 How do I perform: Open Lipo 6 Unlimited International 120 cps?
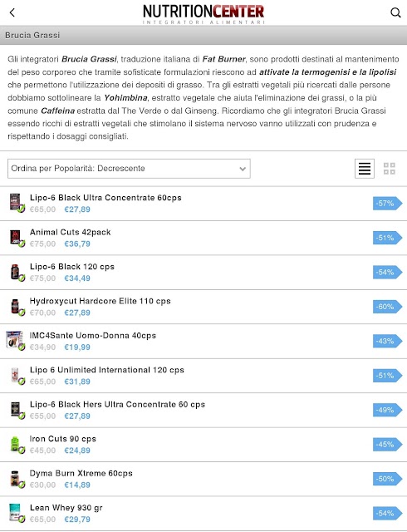pyautogui.click(x=107, y=370)
